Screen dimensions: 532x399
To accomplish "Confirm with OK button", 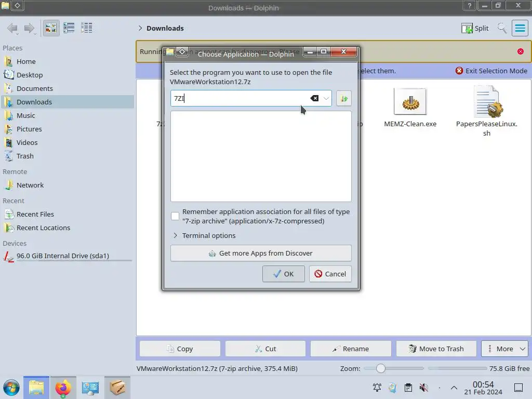I will [283, 274].
